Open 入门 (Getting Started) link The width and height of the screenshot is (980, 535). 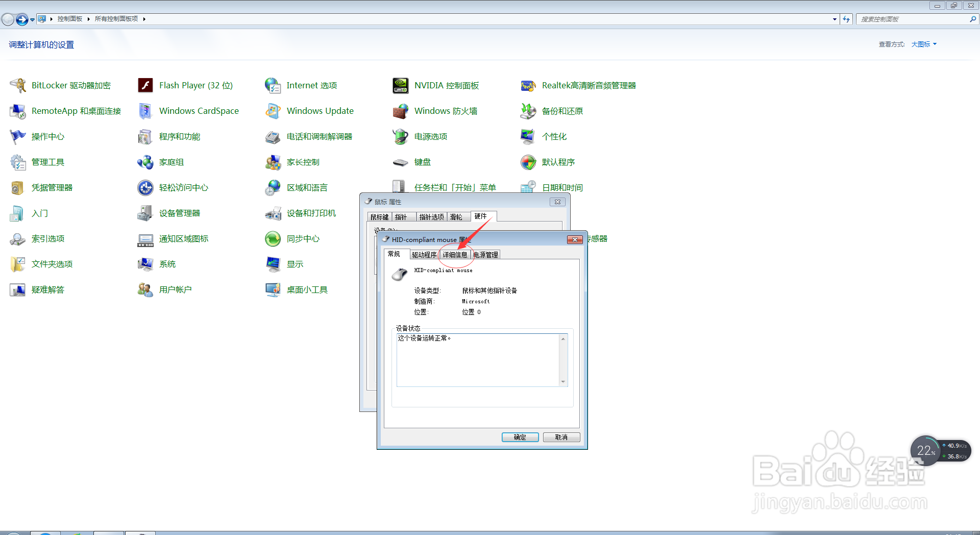40,213
